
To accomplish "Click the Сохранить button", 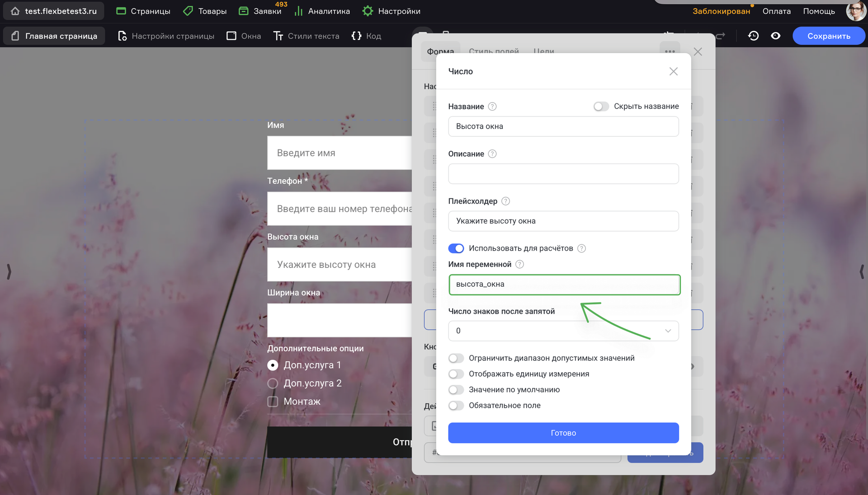I will [x=828, y=36].
